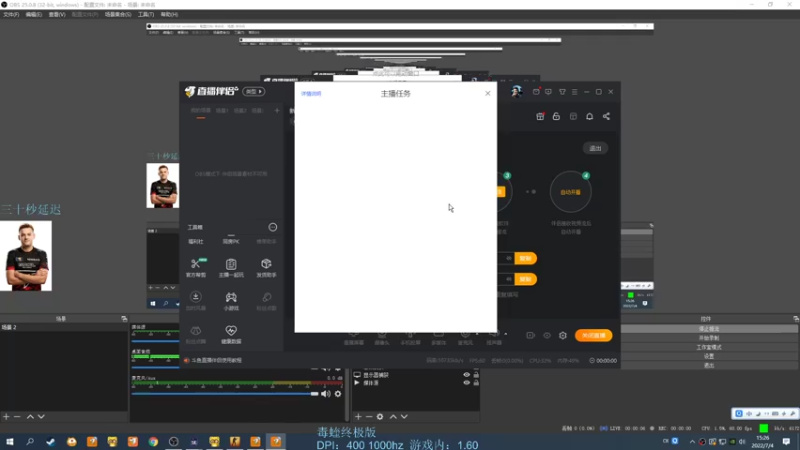
Task: Open the notification bell icon
Action: click(589, 116)
